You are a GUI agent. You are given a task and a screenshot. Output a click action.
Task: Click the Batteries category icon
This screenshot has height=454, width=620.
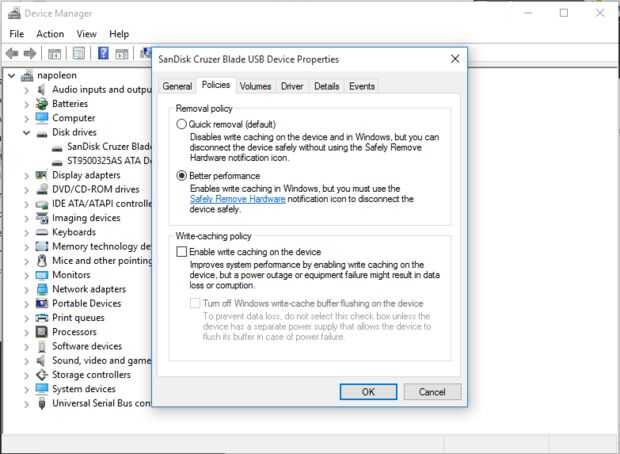[x=42, y=104]
